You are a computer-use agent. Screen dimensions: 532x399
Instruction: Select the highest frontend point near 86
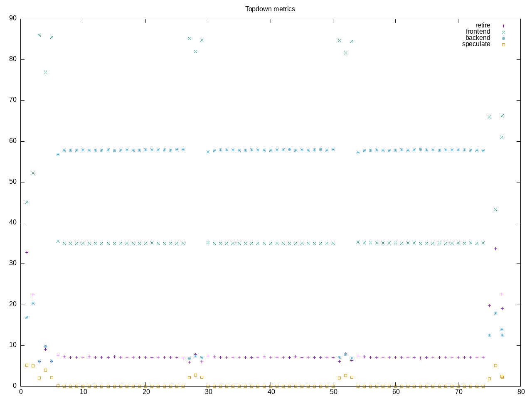click(x=39, y=35)
